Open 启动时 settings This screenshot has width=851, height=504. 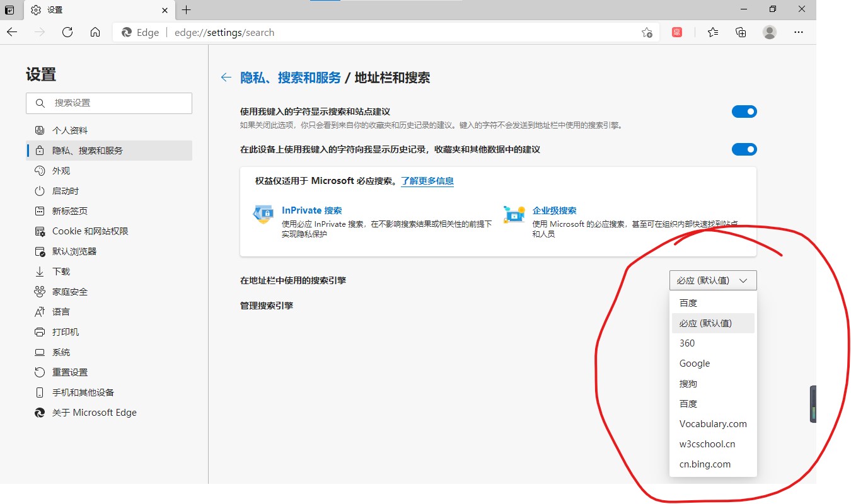click(x=110, y=191)
